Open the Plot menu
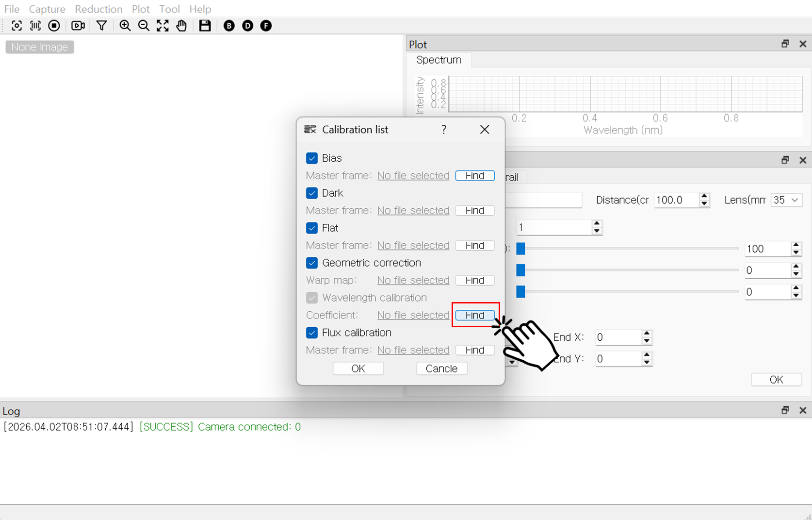Viewport: 812px width, 520px height. click(x=141, y=9)
